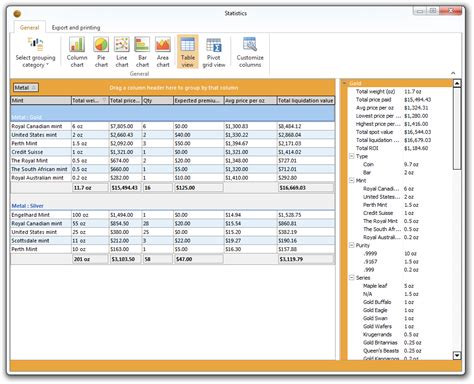Open the Export and printing tab
The image size is (474, 384).
coord(76,28)
